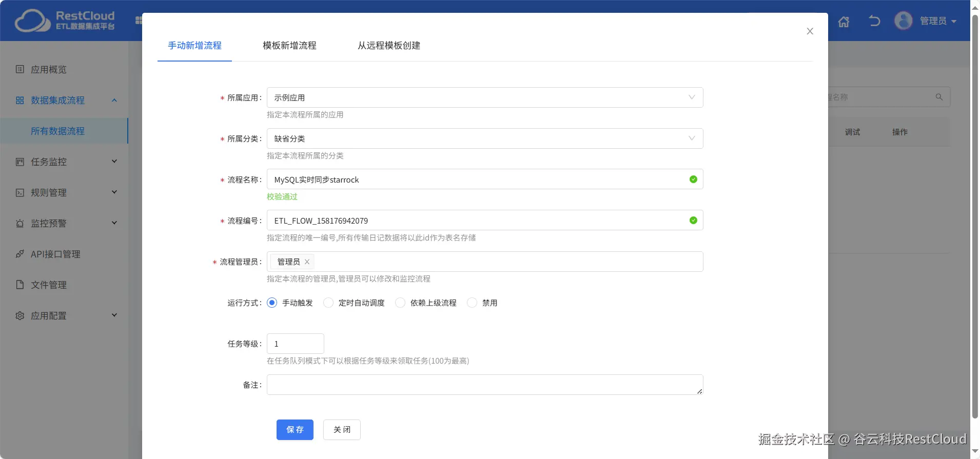Open the 所属分类 dropdown
This screenshot has height=459, width=980.
click(485, 138)
